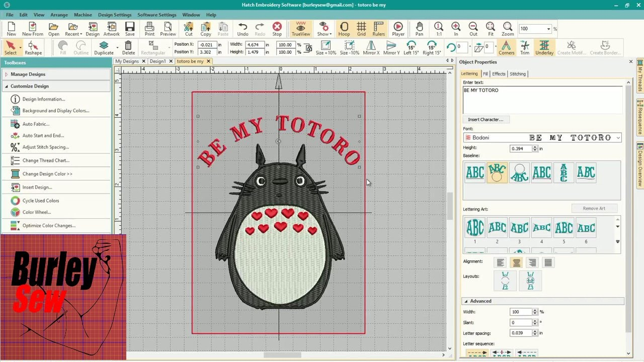
Task: Open the Design Settings menu
Action: click(115, 15)
